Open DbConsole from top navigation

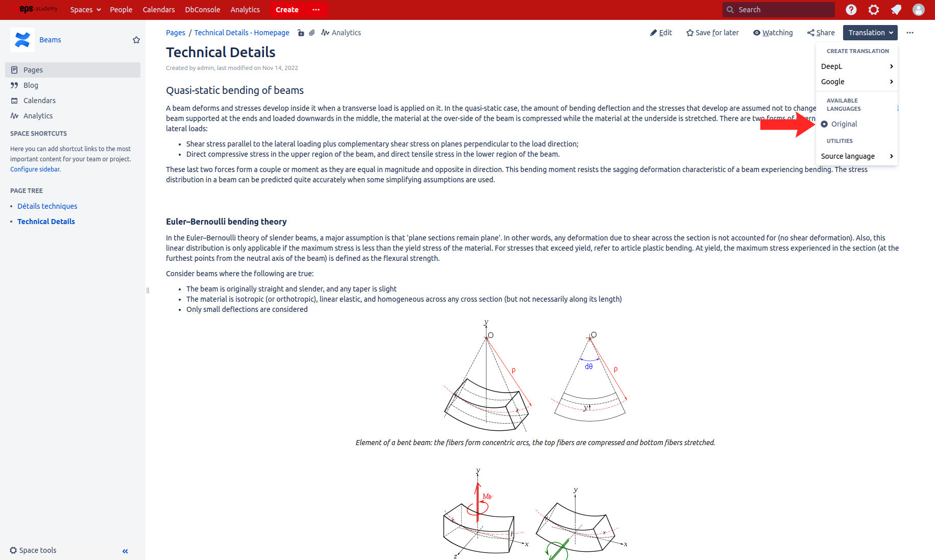click(202, 10)
